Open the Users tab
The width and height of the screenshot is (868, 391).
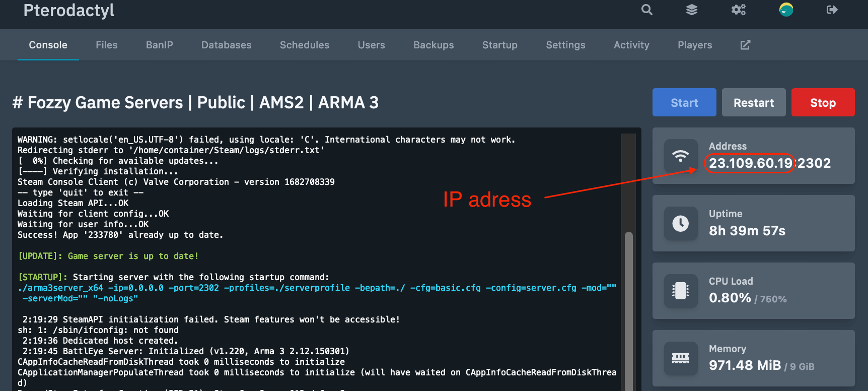click(372, 45)
